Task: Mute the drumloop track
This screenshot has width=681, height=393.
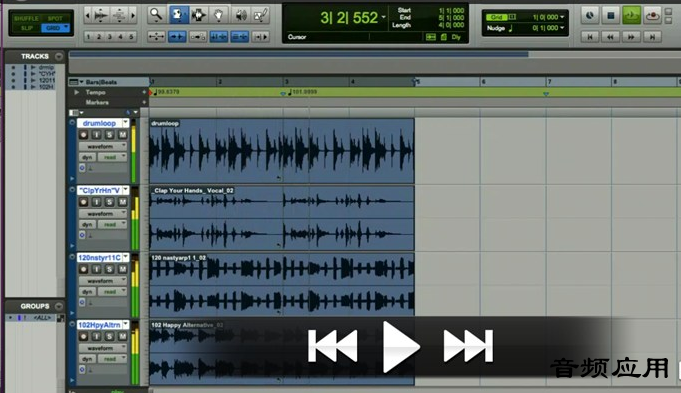Action: (x=122, y=135)
